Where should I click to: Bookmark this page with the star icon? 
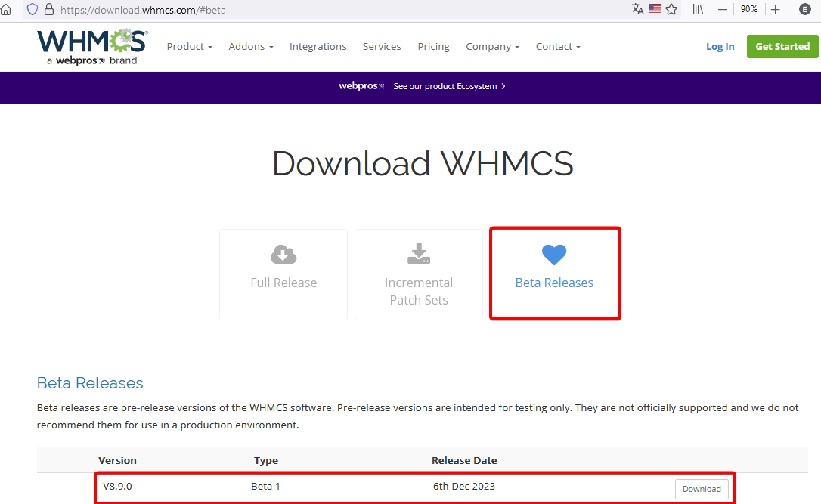671,9
